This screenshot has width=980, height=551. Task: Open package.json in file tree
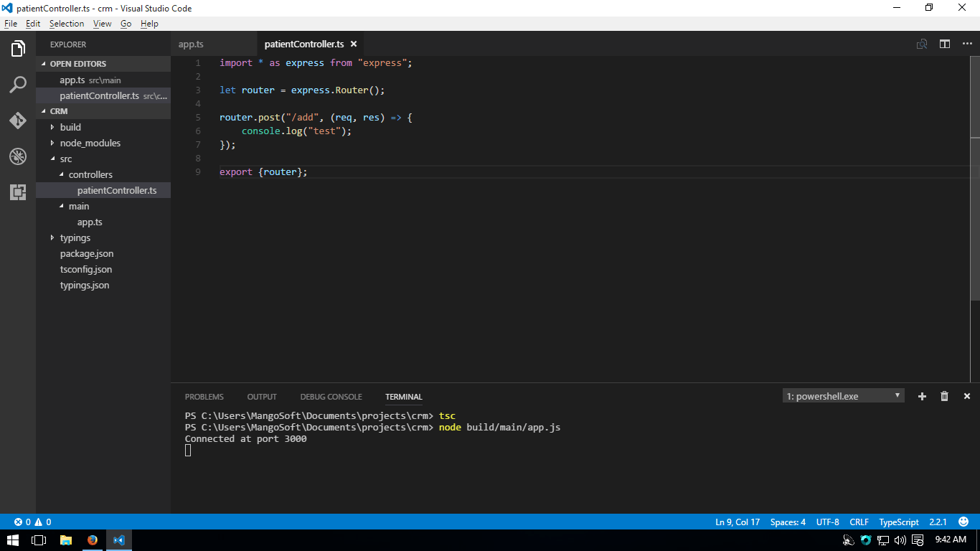pyautogui.click(x=103, y=253)
